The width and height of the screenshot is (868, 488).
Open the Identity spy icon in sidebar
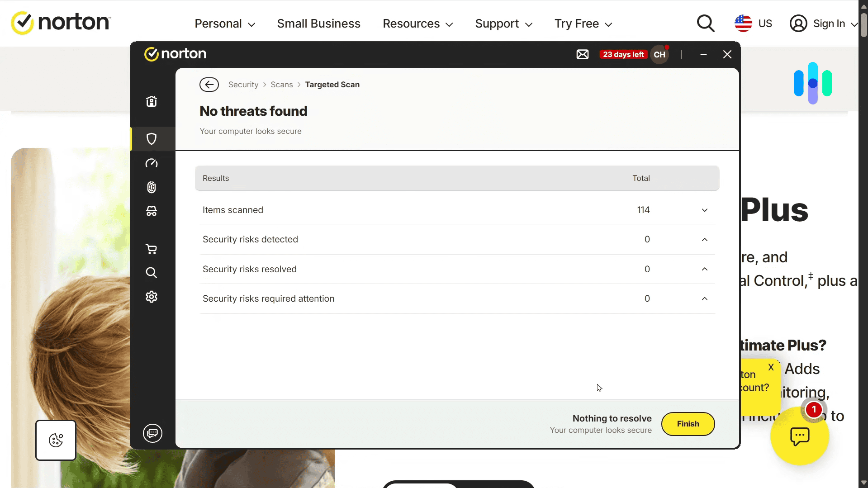(152, 211)
